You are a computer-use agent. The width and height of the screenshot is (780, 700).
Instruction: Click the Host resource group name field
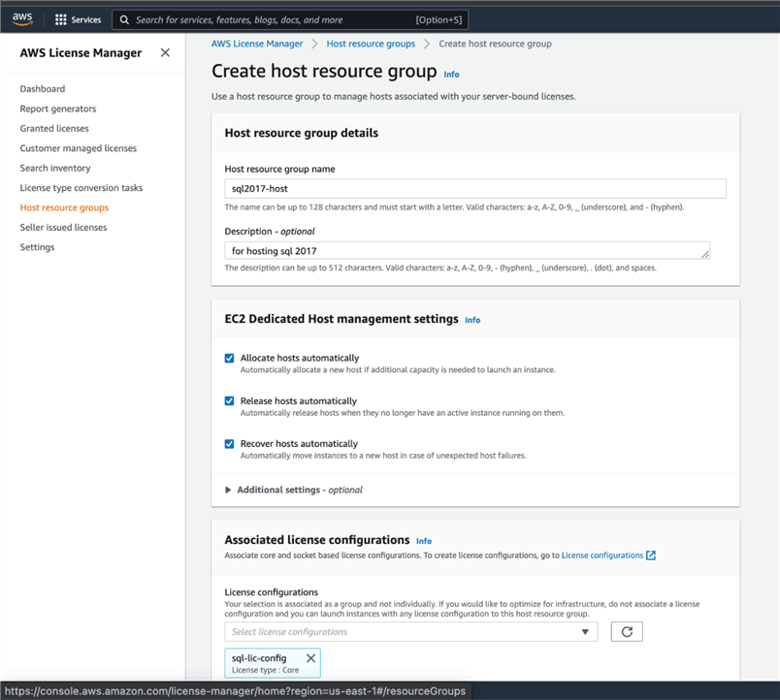coord(475,189)
